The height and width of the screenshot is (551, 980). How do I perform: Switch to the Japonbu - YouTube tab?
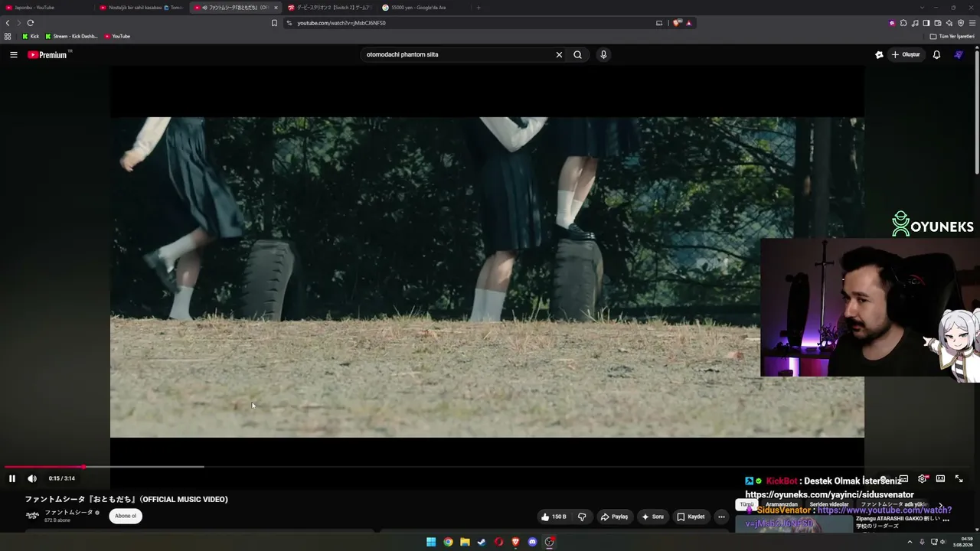[46, 8]
